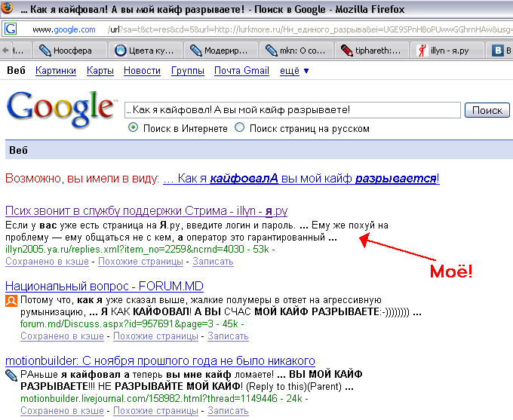Click the red pencil icon on tiphareth tab

coord(346,51)
